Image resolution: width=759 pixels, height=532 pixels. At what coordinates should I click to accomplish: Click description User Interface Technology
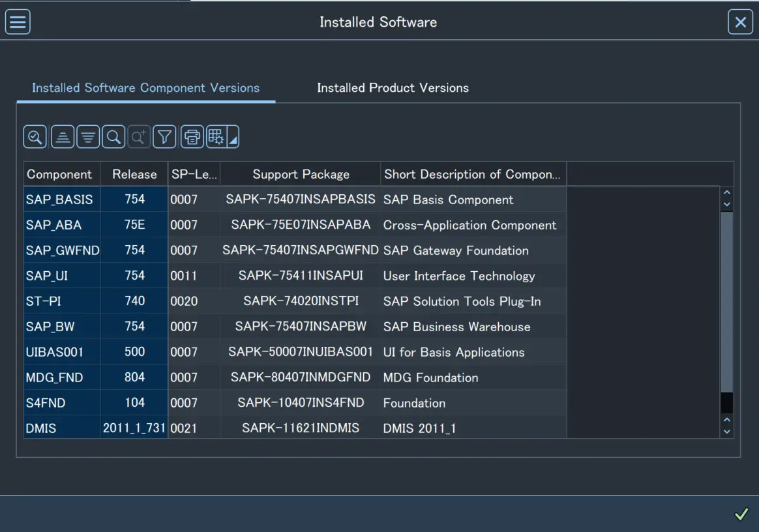point(473,276)
